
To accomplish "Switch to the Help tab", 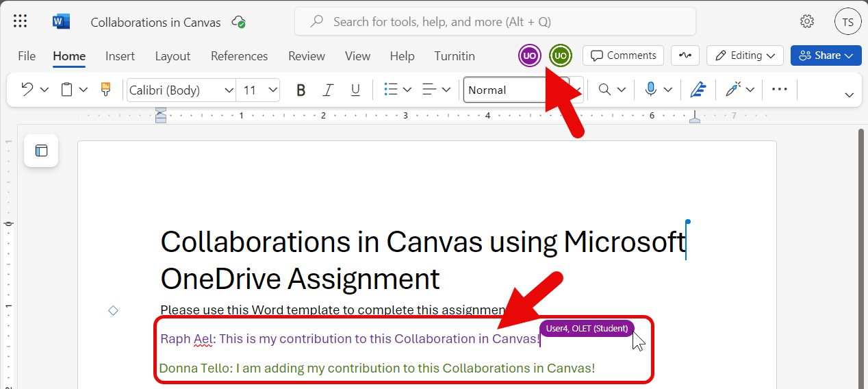I will coord(402,56).
